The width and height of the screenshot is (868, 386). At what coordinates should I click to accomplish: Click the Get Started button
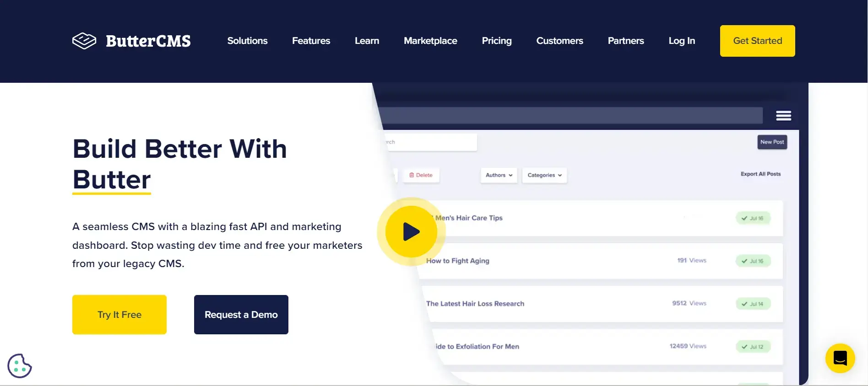(x=758, y=41)
